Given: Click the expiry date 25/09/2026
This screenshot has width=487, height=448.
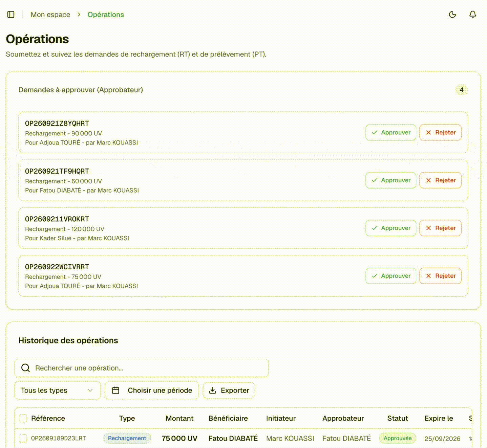Looking at the screenshot, I should pyautogui.click(x=442, y=439).
